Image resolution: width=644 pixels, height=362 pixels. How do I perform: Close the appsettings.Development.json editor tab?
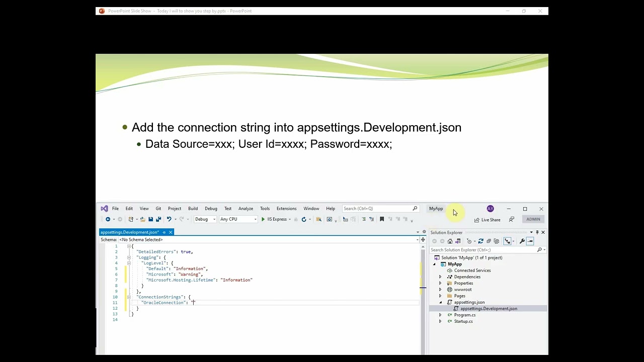pyautogui.click(x=171, y=232)
